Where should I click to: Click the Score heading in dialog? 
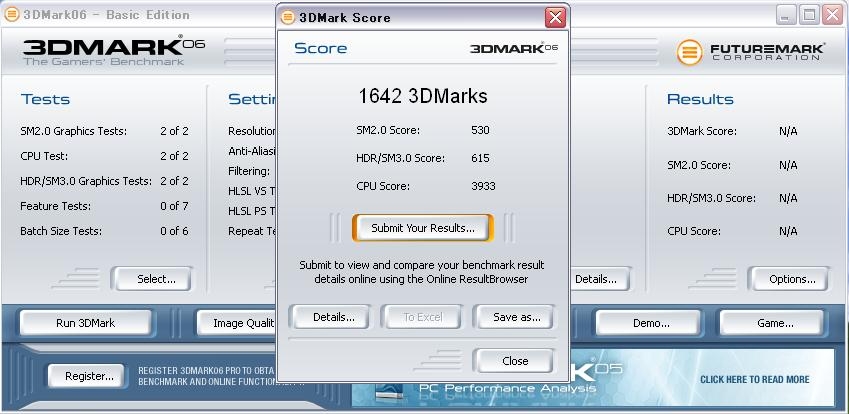tap(321, 48)
